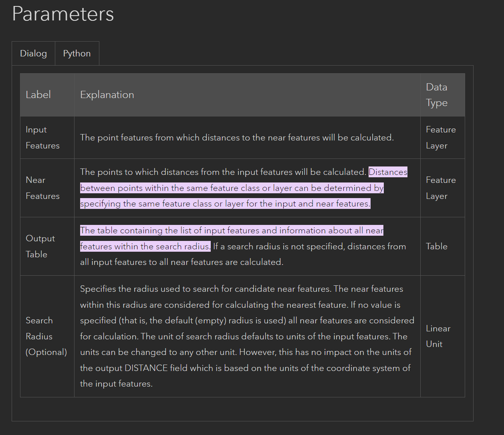Click the Data Type column header

[x=437, y=94]
